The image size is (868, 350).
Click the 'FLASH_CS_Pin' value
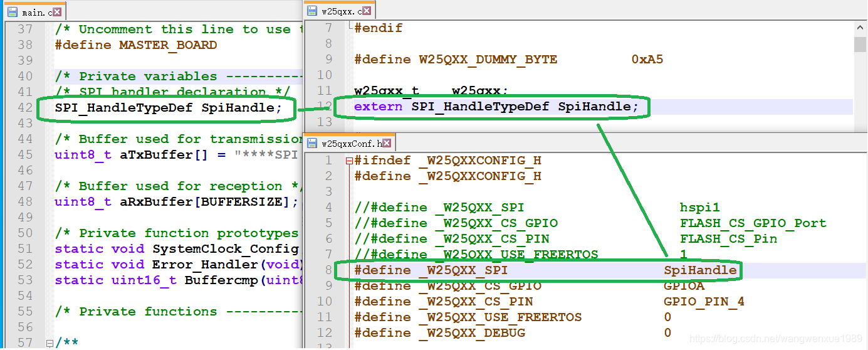[729, 239]
